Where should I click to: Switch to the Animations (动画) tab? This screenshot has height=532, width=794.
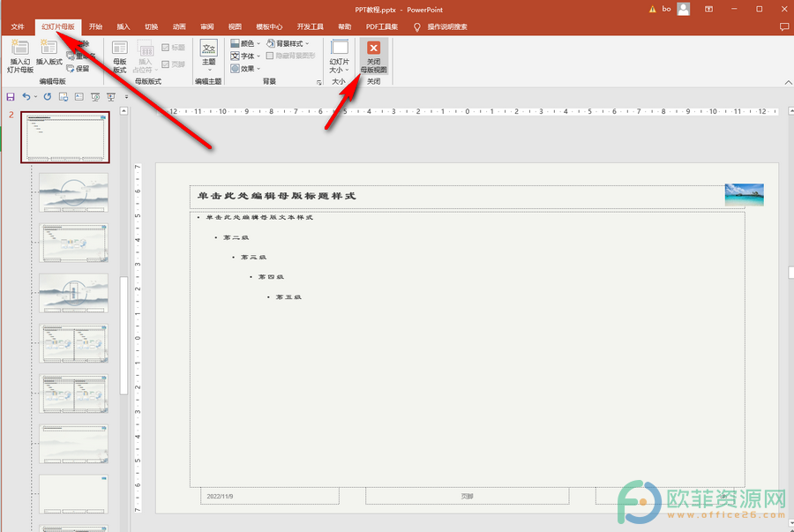[179, 26]
